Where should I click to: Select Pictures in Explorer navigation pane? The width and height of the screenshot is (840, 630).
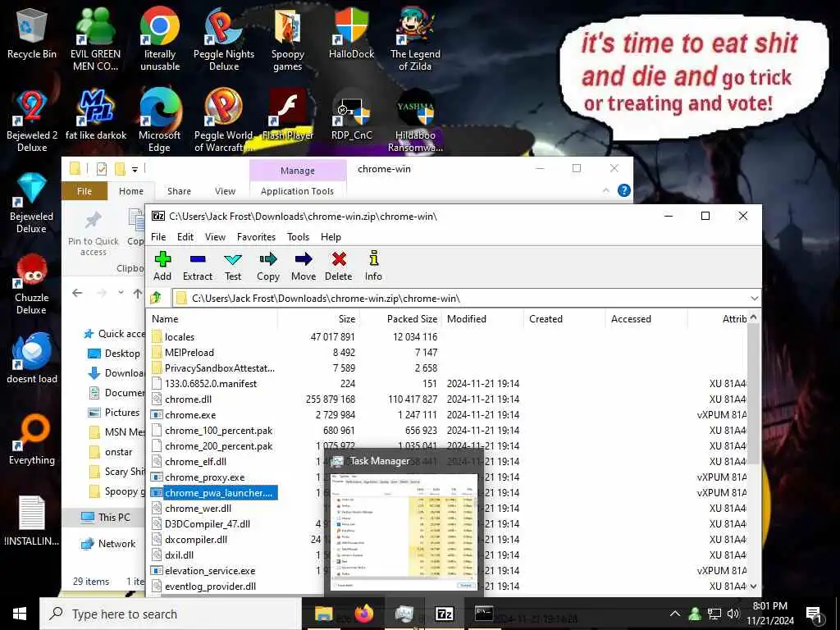pyautogui.click(x=121, y=413)
